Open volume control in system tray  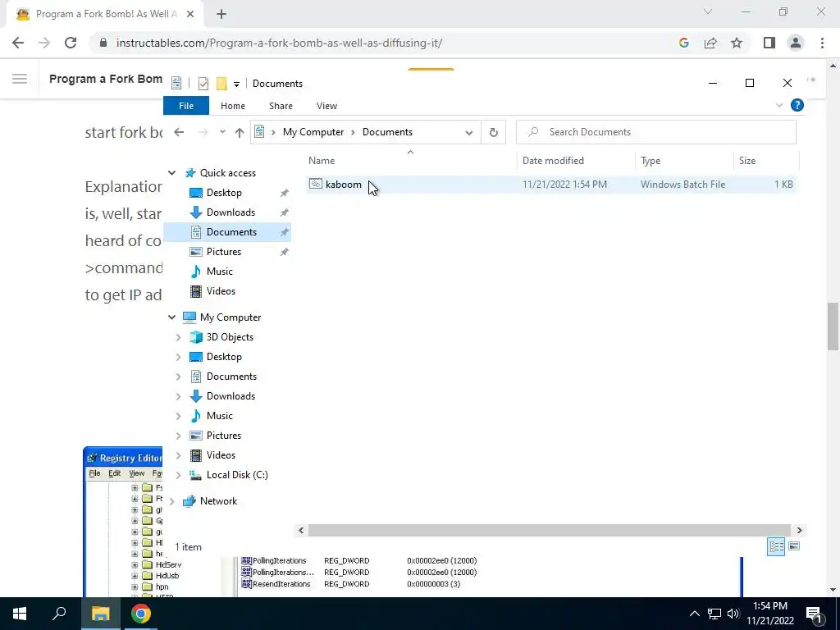733,614
